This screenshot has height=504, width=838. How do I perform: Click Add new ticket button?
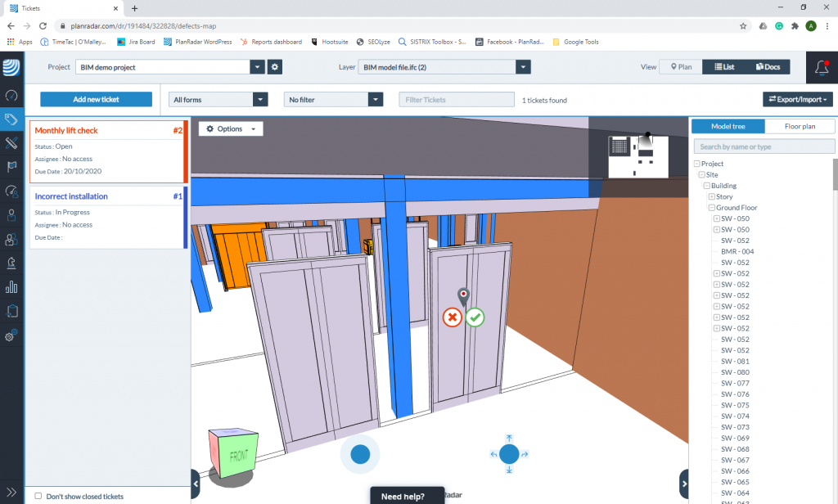pos(96,100)
